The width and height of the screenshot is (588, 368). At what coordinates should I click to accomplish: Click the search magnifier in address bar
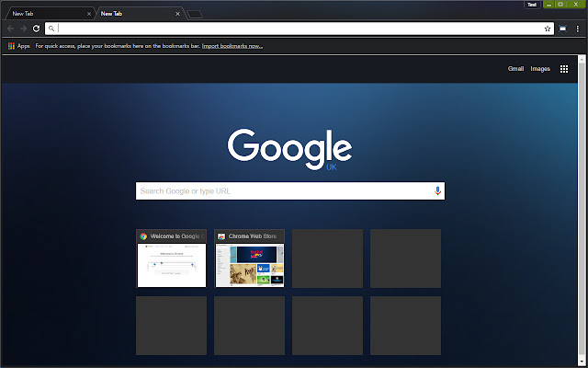click(51, 29)
